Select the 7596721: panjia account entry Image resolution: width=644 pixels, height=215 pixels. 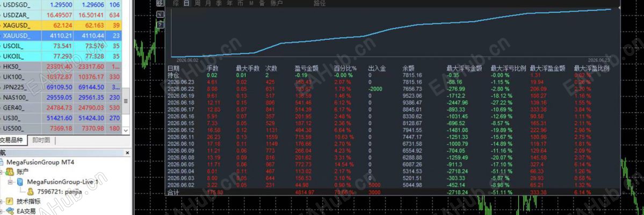pyautogui.click(x=60, y=191)
